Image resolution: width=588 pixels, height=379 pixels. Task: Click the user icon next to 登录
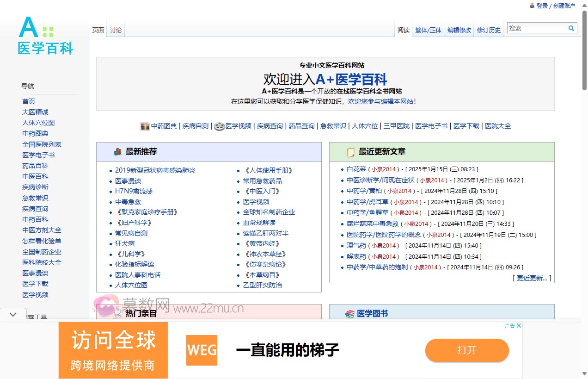[532, 5]
